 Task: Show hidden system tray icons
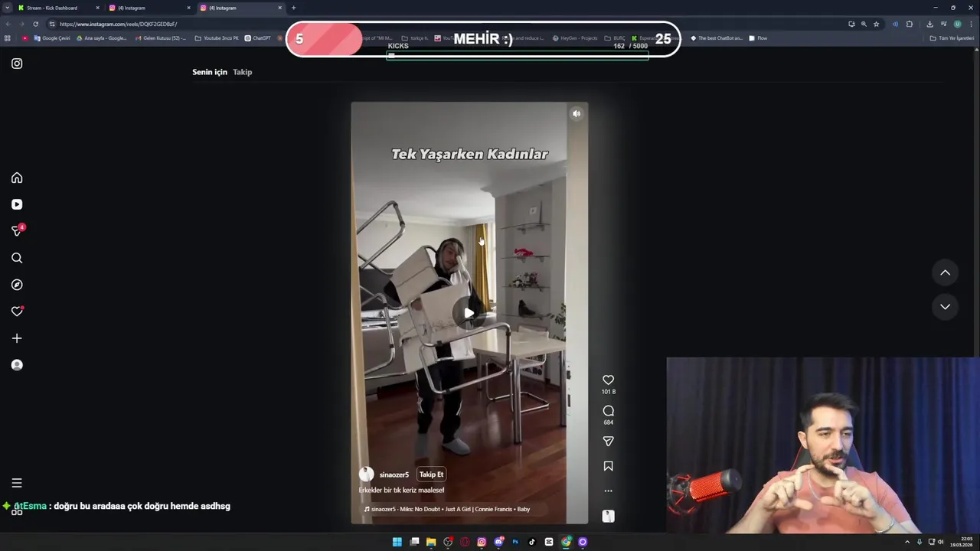[907, 542]
